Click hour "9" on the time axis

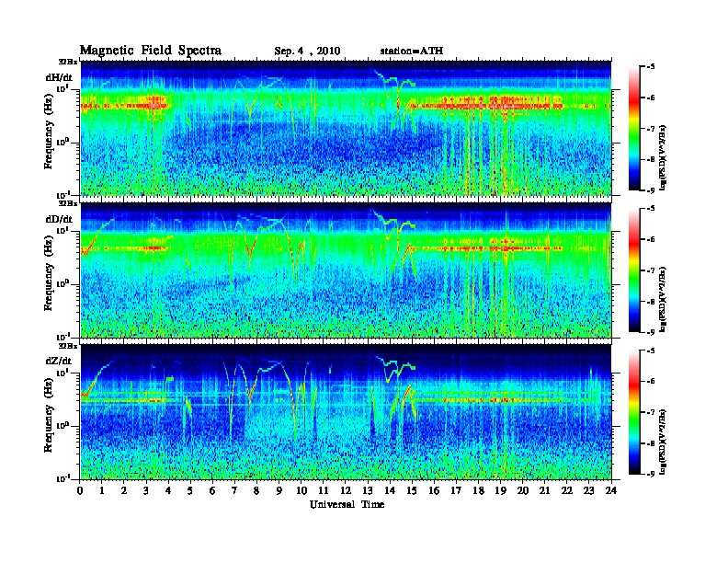point(279,491)
